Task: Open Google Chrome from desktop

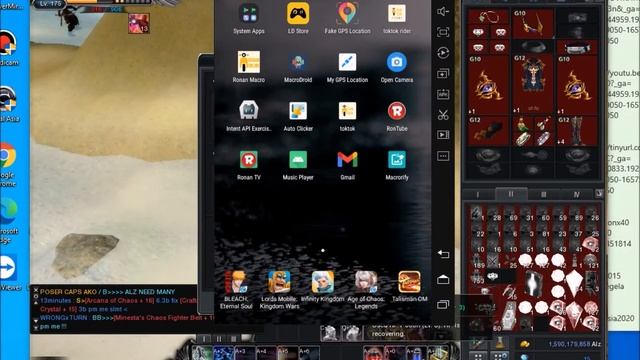Action: (x=8, y=155)
